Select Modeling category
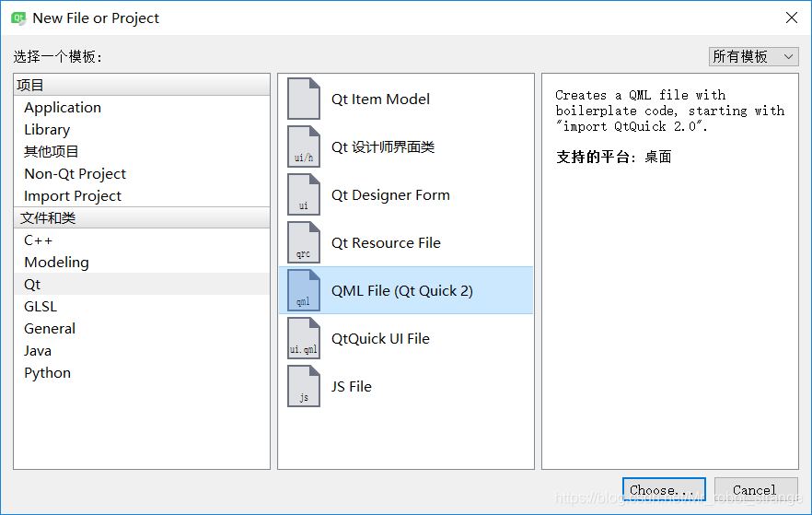This screenshot has width=812, height=515. [x=142, y=263]
